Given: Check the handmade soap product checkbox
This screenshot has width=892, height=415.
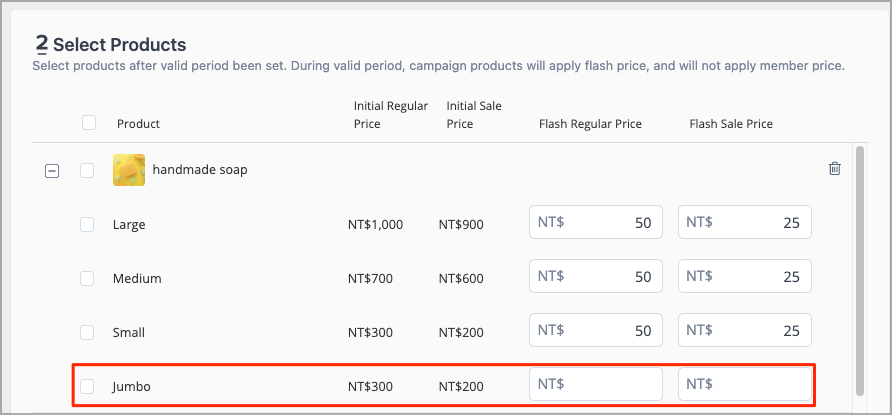Looking at the screenshot, I should [x=87, y=171].
